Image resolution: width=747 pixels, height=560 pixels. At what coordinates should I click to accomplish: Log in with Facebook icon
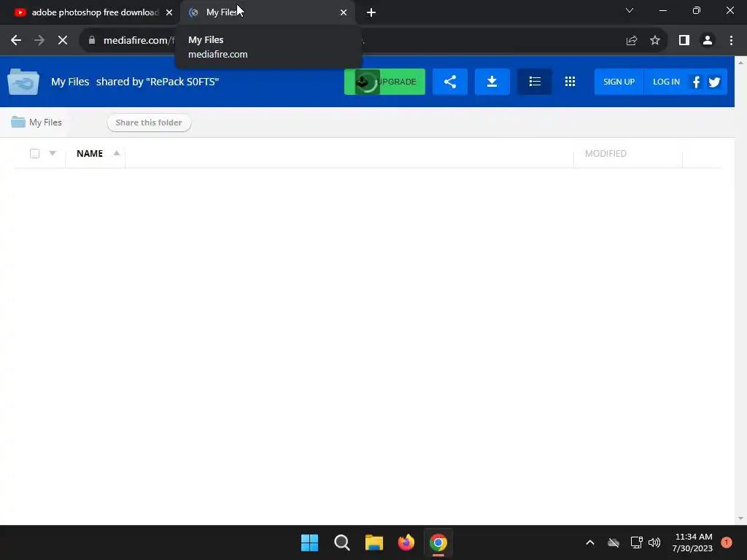point(696,82)
